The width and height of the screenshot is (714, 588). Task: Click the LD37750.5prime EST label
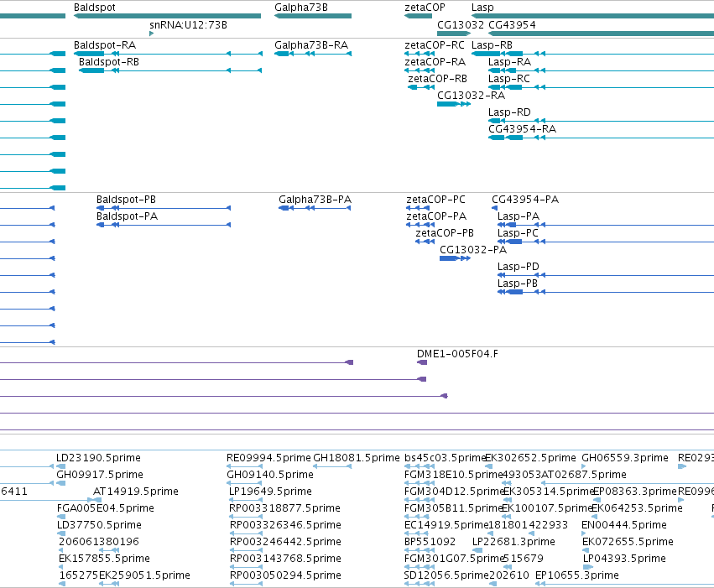(x=99, y=525)
